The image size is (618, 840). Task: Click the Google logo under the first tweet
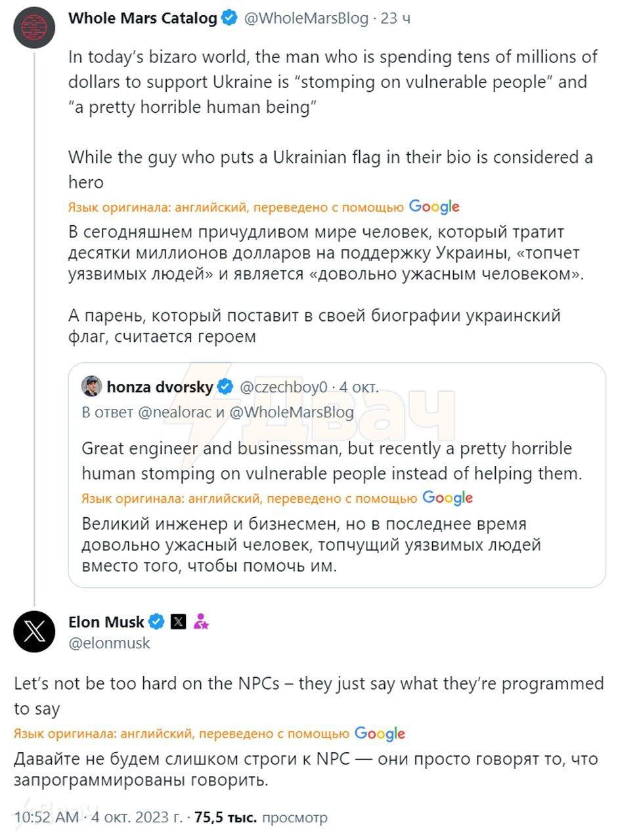click(435, 207)
